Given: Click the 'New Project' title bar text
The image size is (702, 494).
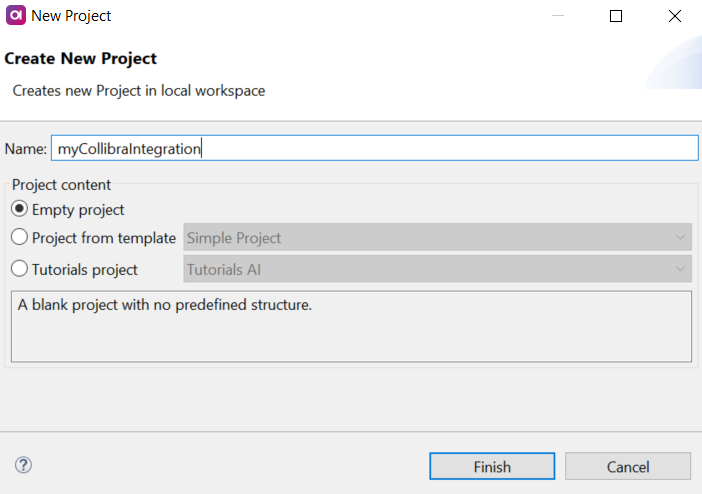Looking at the screenshot, I should (71, 16).
